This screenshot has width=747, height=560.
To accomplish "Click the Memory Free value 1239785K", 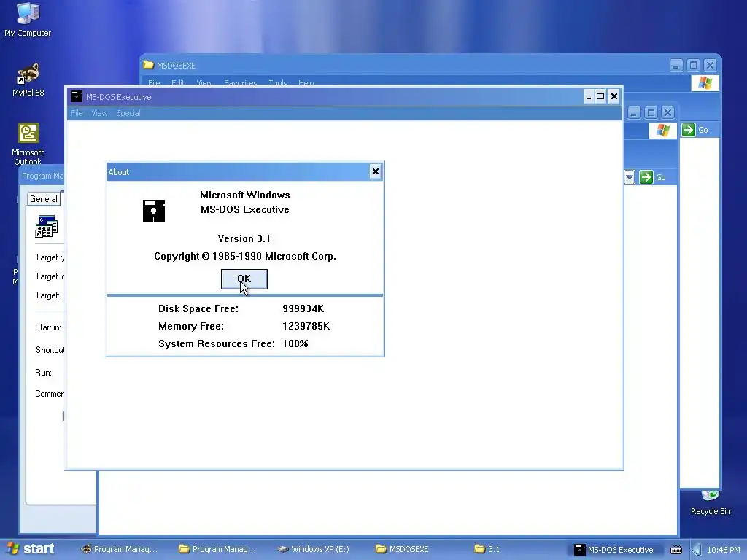I will [x=306, y=326].
